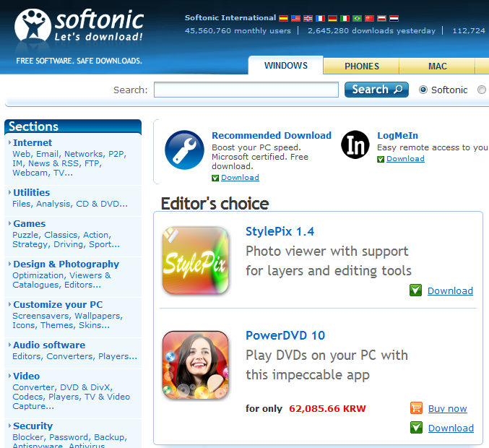Click the PowerDVD Download link
The image size is (489, 448).
coord(451,428)
